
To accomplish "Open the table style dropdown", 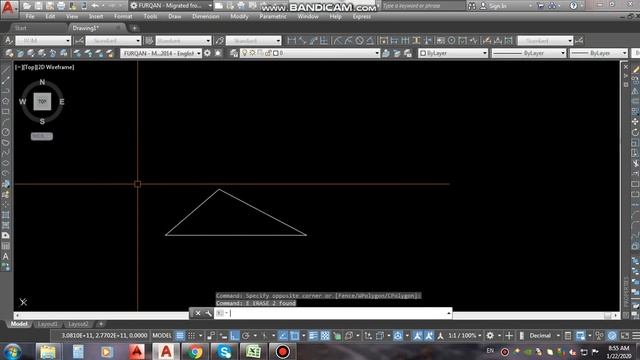I will point(183,40).
